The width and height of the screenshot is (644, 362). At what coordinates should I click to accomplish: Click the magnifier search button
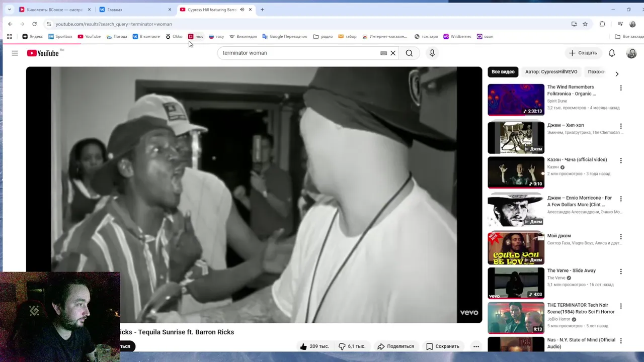[409, 53]
